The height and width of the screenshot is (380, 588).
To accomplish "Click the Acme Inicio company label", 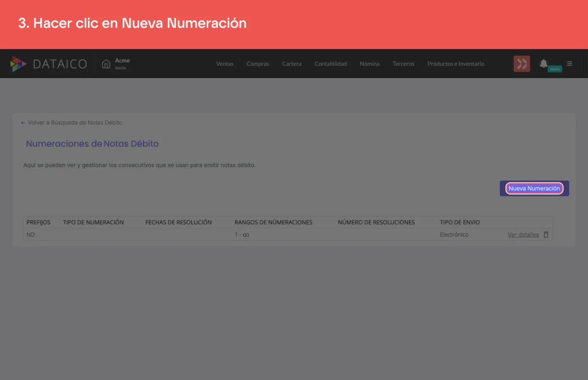I will pyautogui.click(x=122, y=64).
